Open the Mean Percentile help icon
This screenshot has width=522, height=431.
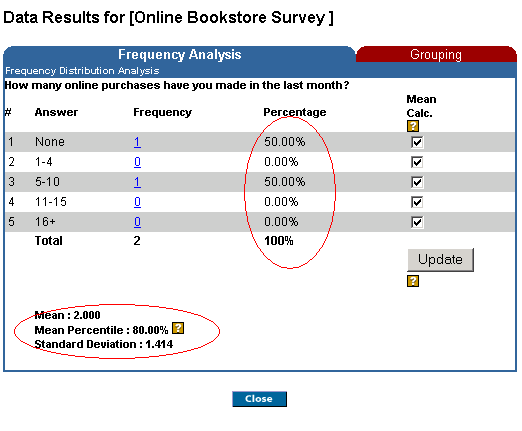(178, 328)
